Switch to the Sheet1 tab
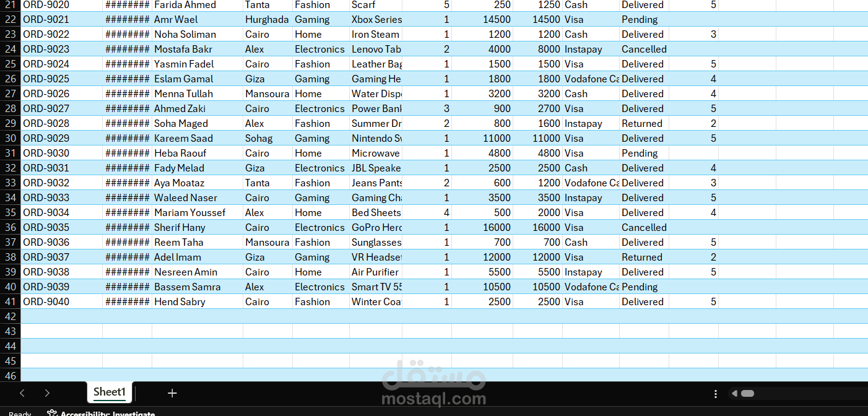The image size is (868, 416). 110,392
